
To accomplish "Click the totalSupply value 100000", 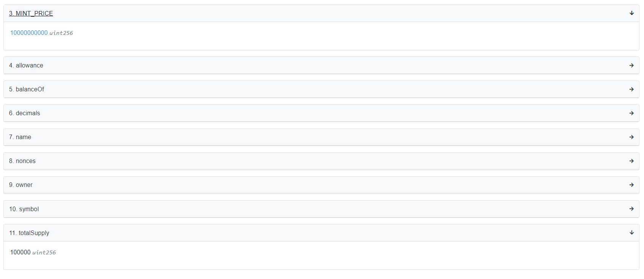I will coord(20,252).
